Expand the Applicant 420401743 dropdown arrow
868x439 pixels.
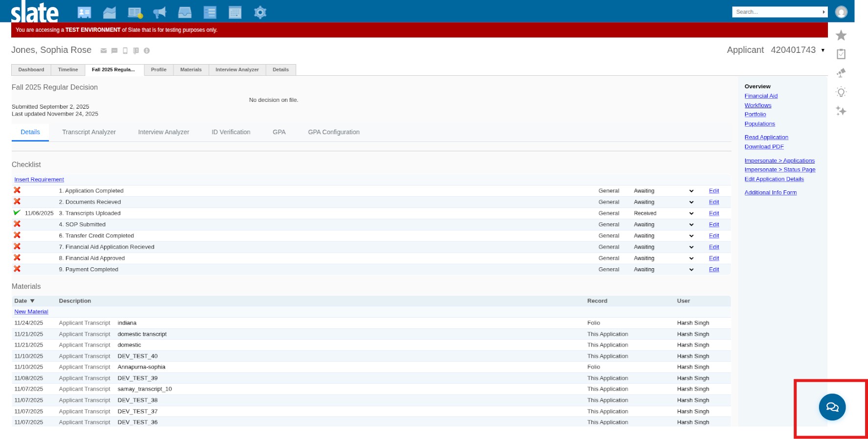823,50
